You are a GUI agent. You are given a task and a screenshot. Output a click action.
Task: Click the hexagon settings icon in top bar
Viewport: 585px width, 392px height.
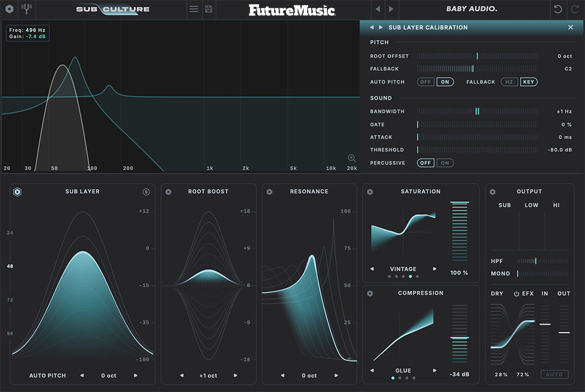click(x=9, y=9)
